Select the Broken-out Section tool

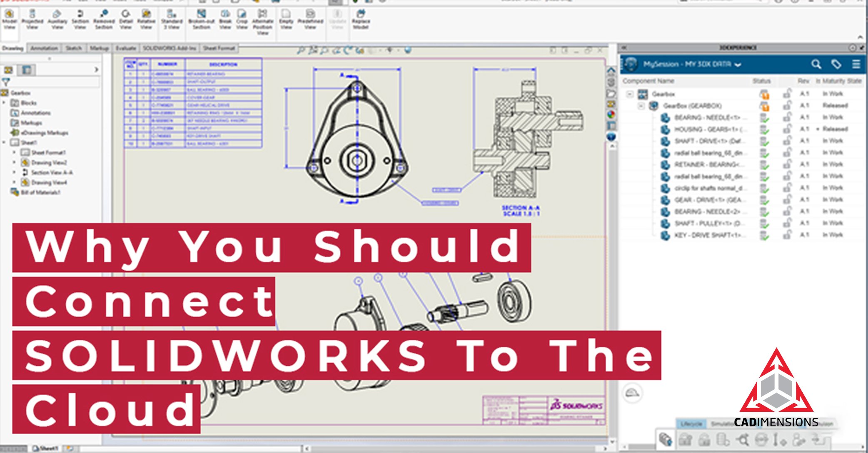[x=200, y=21]
